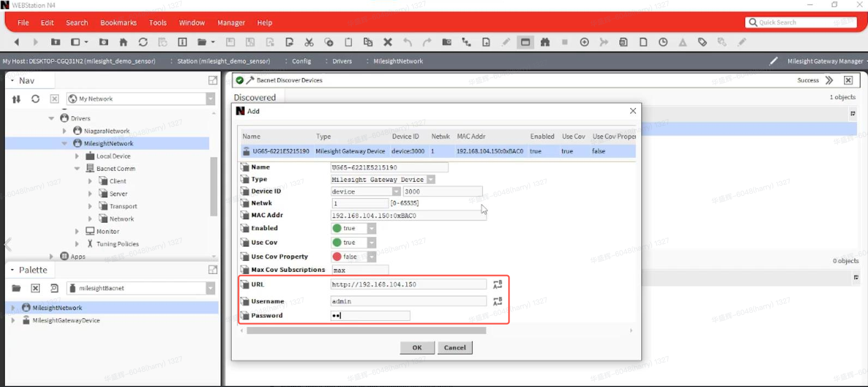Screen dimensions: 868x387
Task: Click the clock icon in toolbar
Action: tap(663, 42)
